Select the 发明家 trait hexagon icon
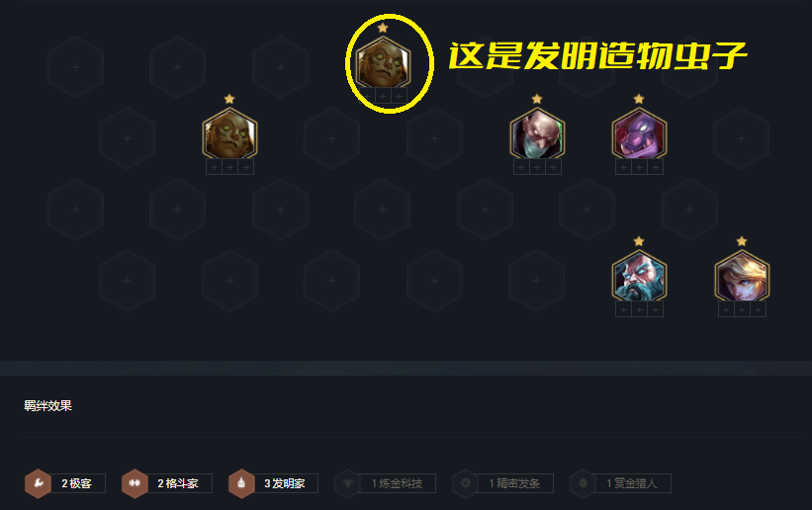Screen dimensions: 812x510 pyautogui.click(x=241, y=483)
